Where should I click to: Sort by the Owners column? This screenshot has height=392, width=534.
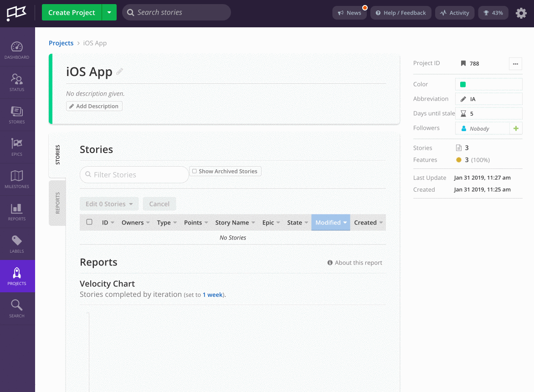pyautogui.click(x=135, y=223)
